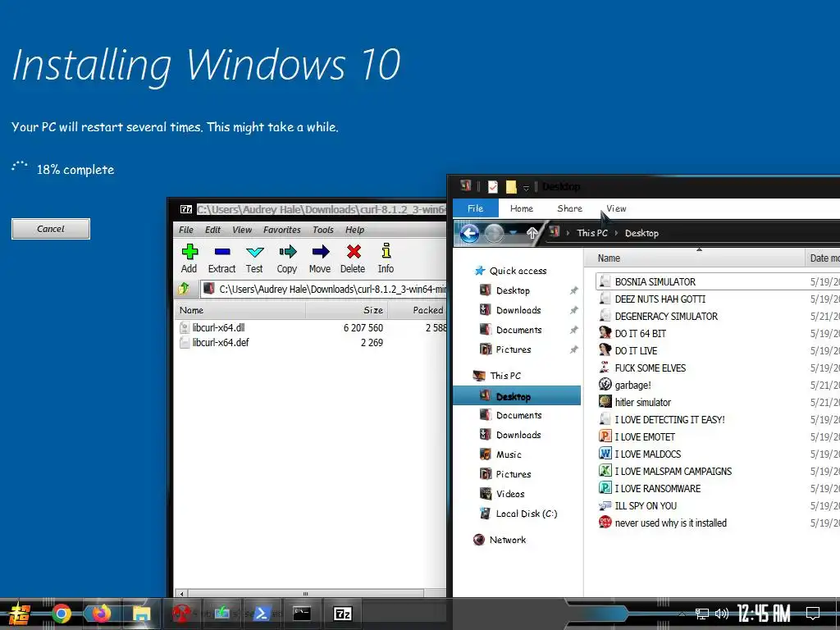The height and width of the screenshot is (630, 840).
Task: Open the Share ribbon tab in Explorer
Action: 569,208
